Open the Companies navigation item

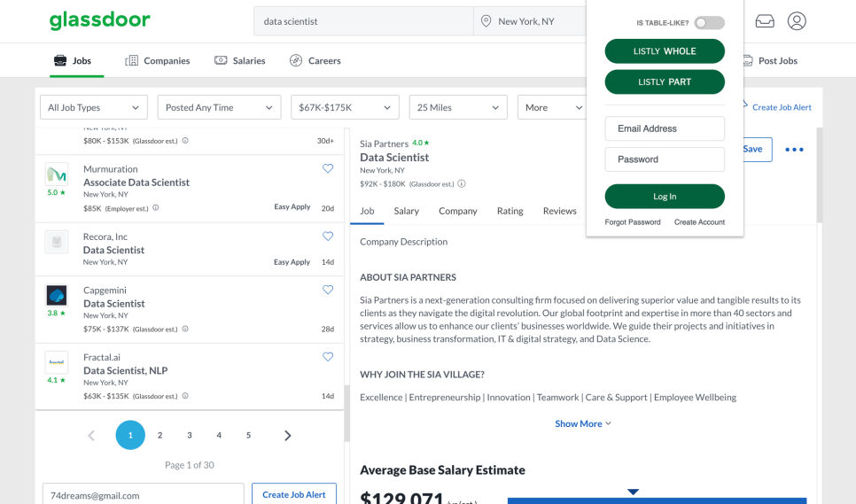(x=158, y=61)
